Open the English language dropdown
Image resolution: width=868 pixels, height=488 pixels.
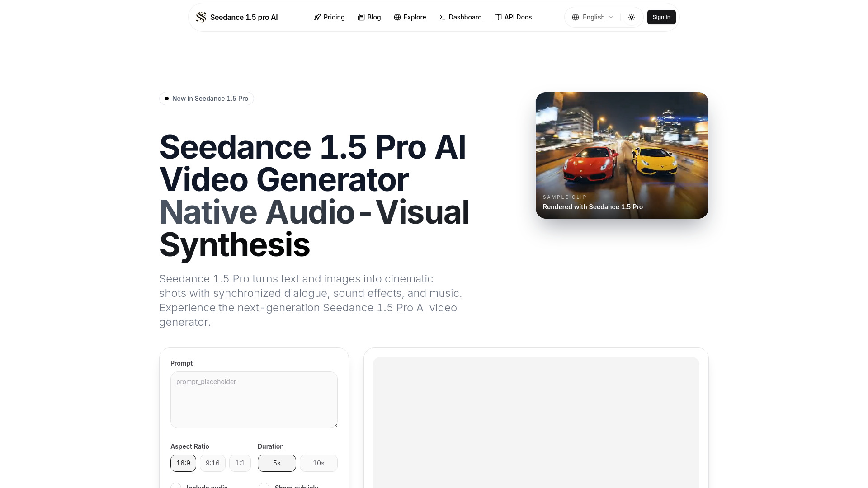(x=593, y=17)
